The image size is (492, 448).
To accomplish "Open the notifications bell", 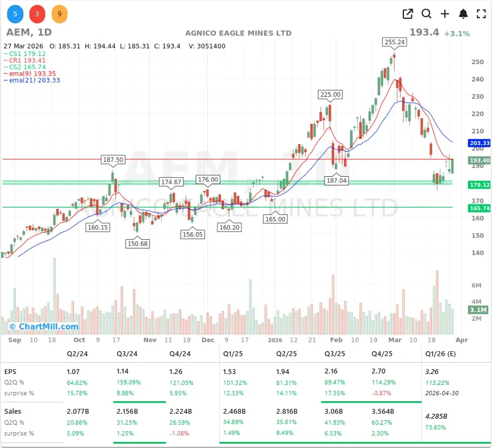I will [x=463, y=14].
